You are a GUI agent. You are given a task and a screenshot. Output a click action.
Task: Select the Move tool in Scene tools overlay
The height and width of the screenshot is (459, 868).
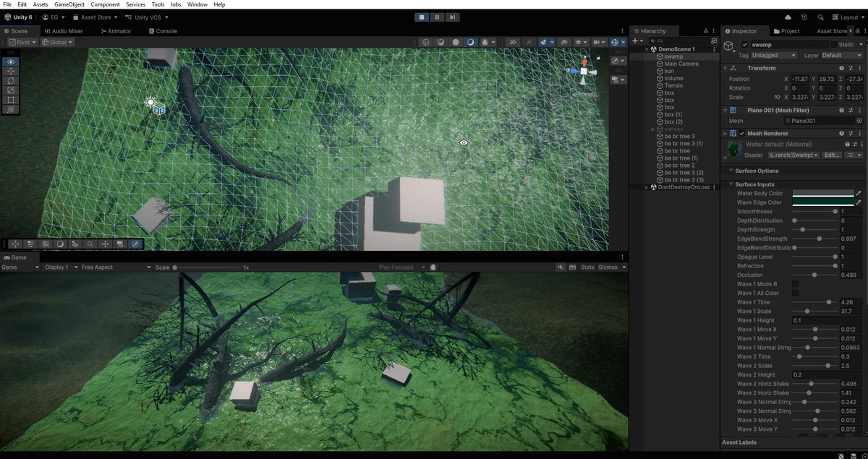11,71
